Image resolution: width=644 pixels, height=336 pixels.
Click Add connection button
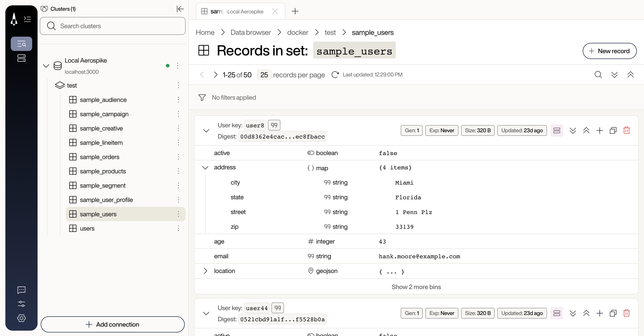pyautogui.click(x=112, y=324)
